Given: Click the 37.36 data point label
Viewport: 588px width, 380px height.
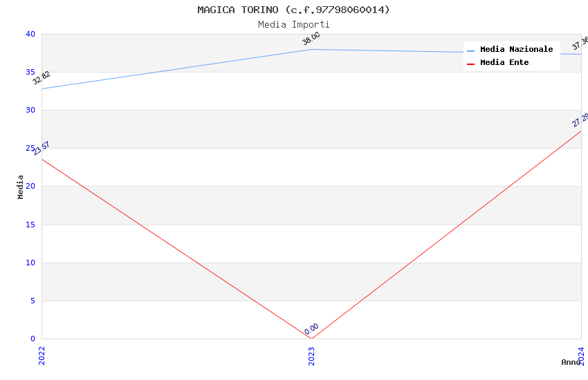Looking at the screenshot, I should 580,44.
